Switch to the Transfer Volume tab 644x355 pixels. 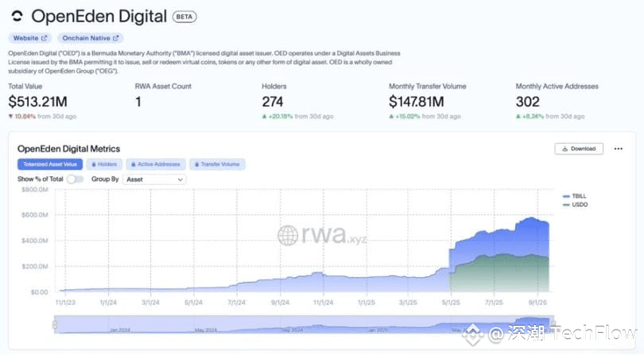pyautogui.click(x=217, y=164)
